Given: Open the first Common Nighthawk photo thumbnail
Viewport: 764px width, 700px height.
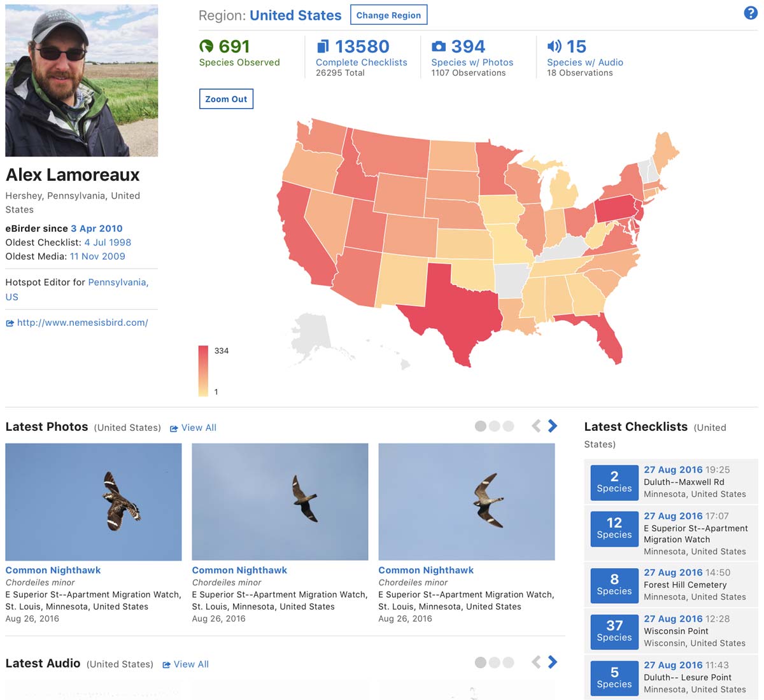Looking at the screenshot, I should 94,502.
